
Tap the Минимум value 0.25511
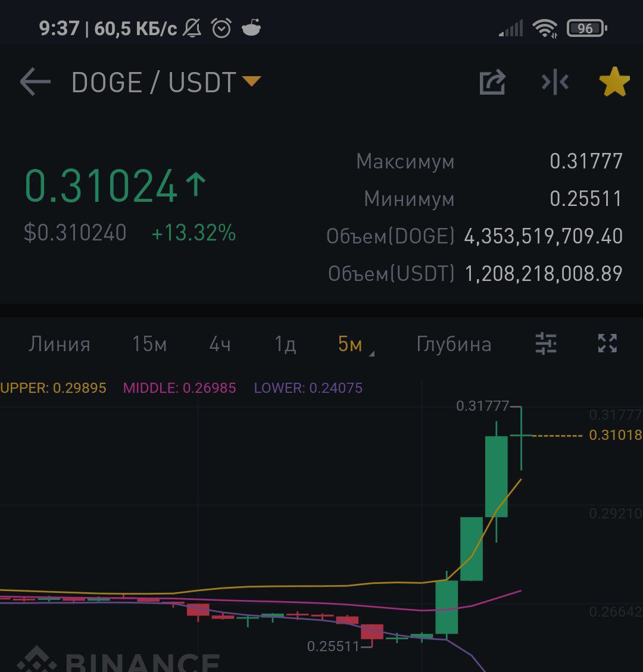point(586,198)
